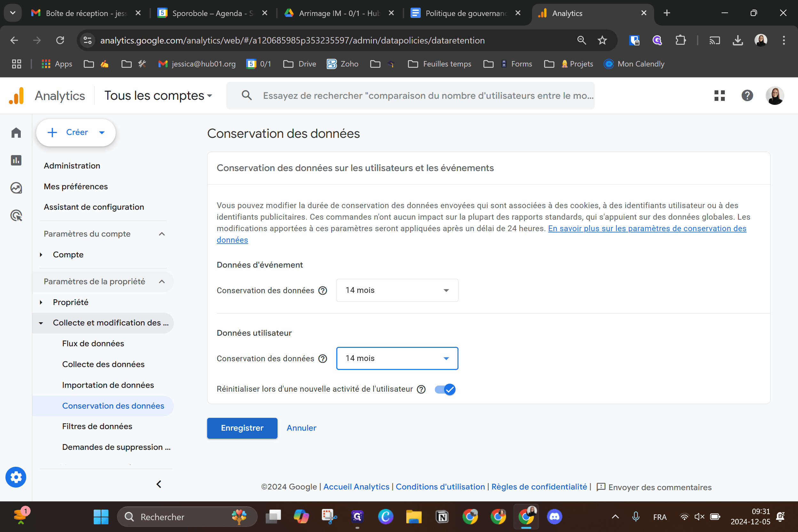This screenshot has height=532, width=798.
Task: Open Demandes de suppression in the menu
Action: click(x=116, y=447)
